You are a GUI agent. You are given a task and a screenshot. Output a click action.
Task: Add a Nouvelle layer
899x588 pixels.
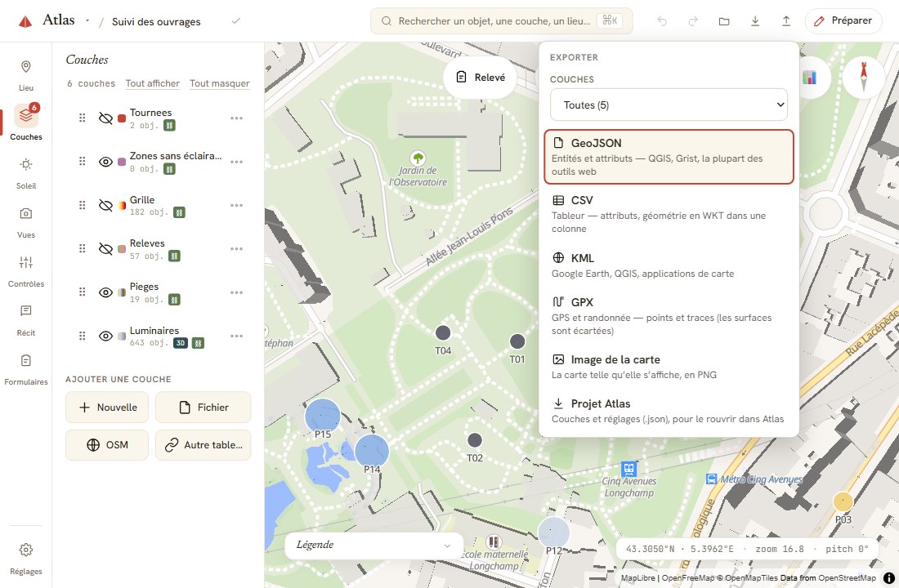coord(107,407)
